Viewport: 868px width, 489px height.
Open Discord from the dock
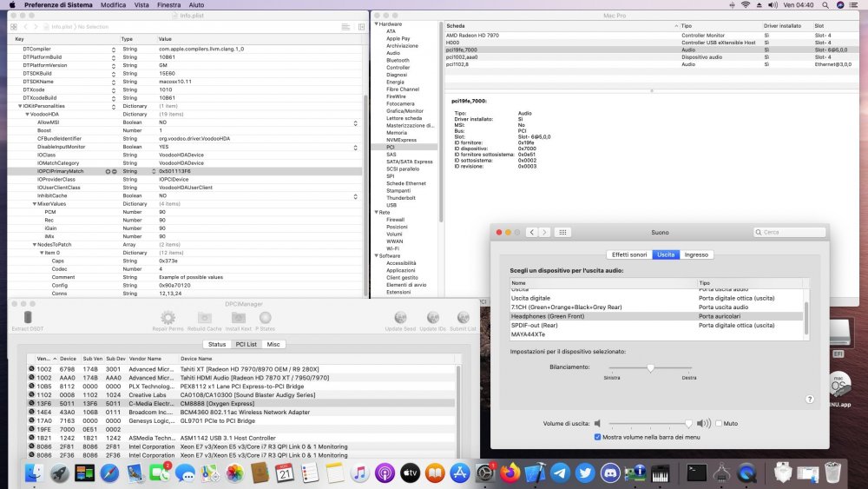610,473
